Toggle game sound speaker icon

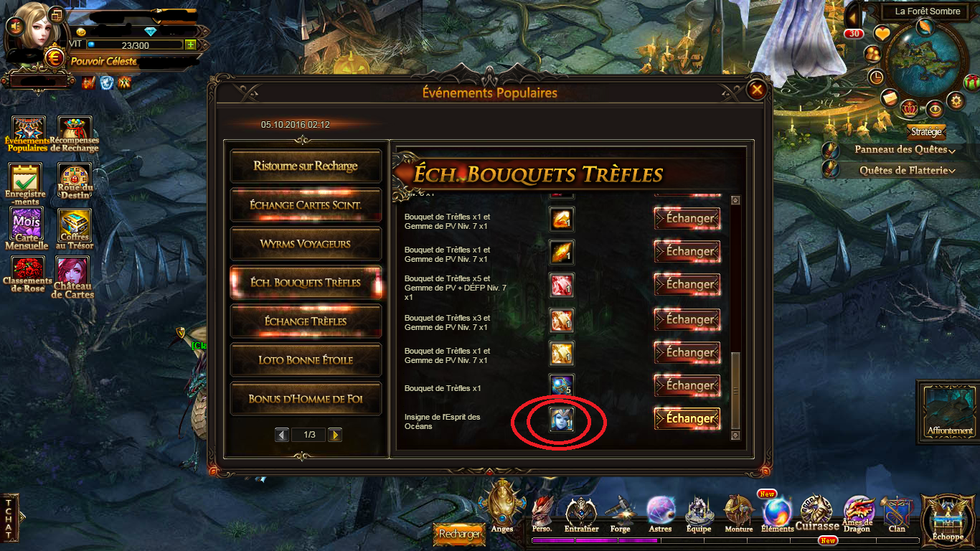pyautogui.click(x=14, y=26)
